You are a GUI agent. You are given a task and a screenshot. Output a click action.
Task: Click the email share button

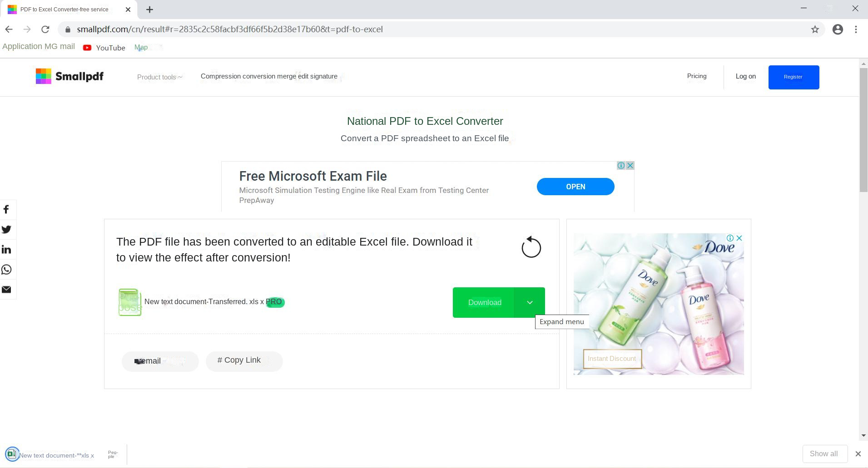coord(160,361)
